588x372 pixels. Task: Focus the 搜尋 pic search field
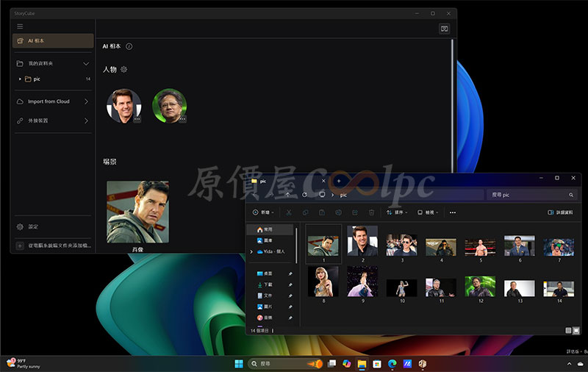pos(533,195)
